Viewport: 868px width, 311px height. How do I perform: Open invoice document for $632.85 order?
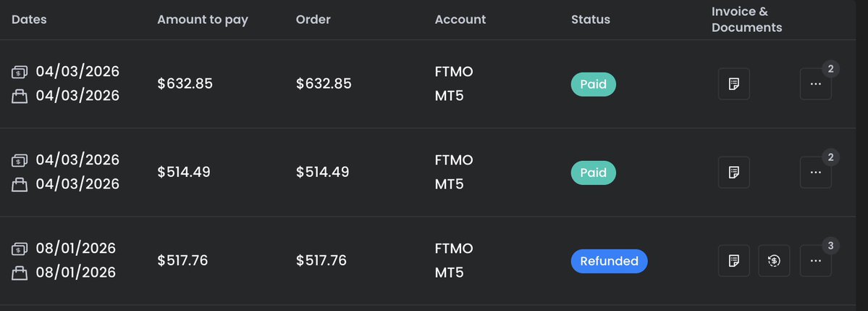[x=733, y=84]
